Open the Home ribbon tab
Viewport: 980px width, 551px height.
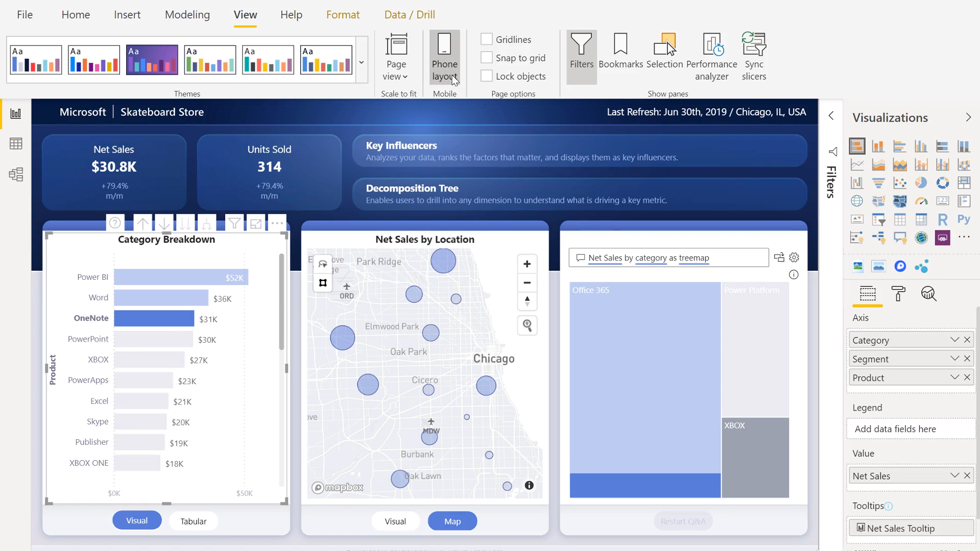point(76,15)
